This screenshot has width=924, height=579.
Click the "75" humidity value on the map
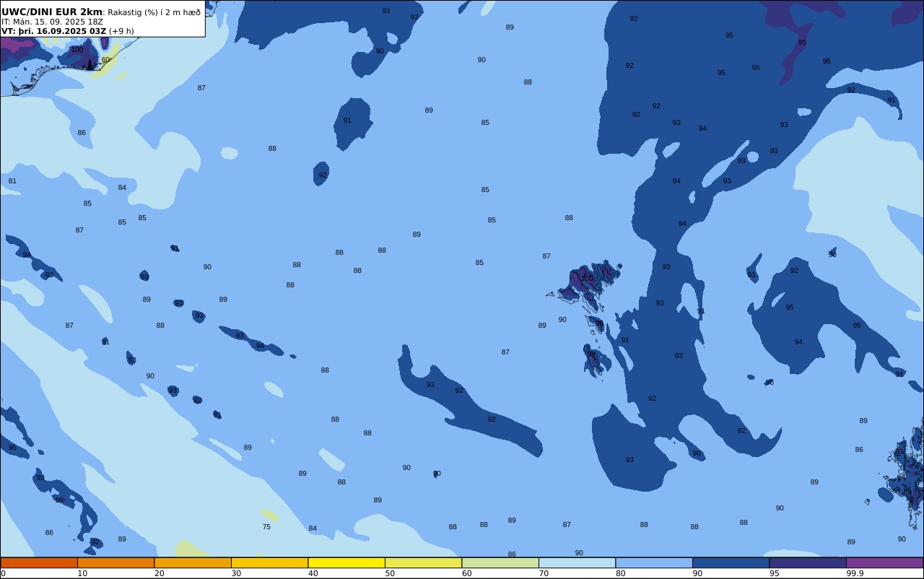tap(266, 527)
